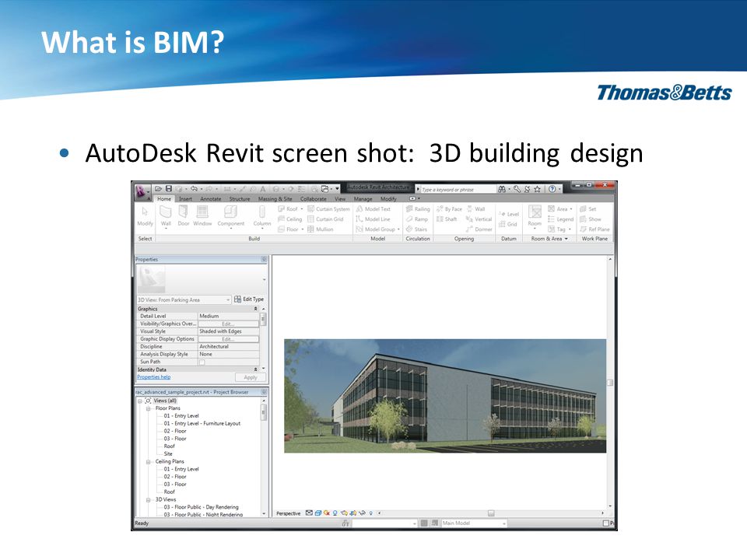The image size is (747, 560).
Task: Select the By Face opening tool
Action: [x=449, y=209]
